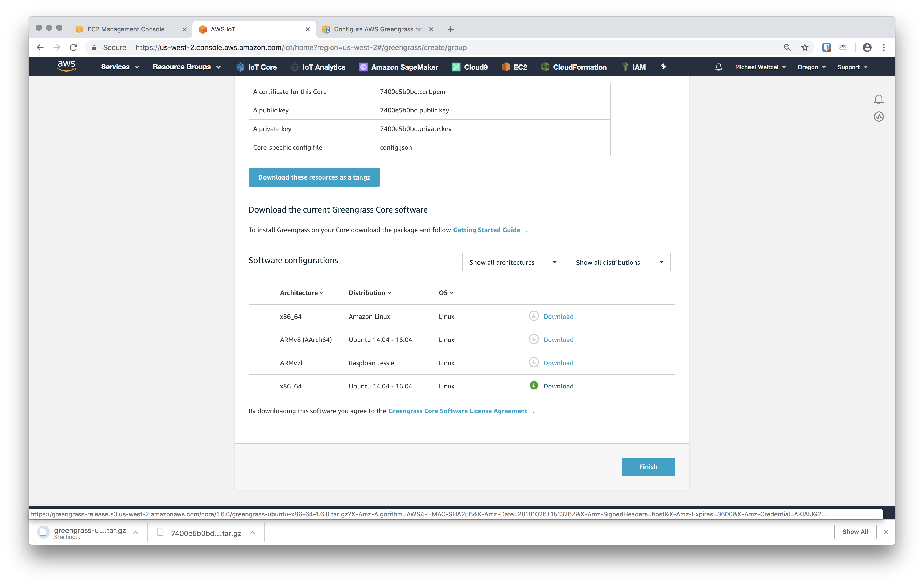Image resolution: width=924 pixels, height=586 pixels.
Task: Open the Chrome profile avatar icon
Action: coord(867,47)
